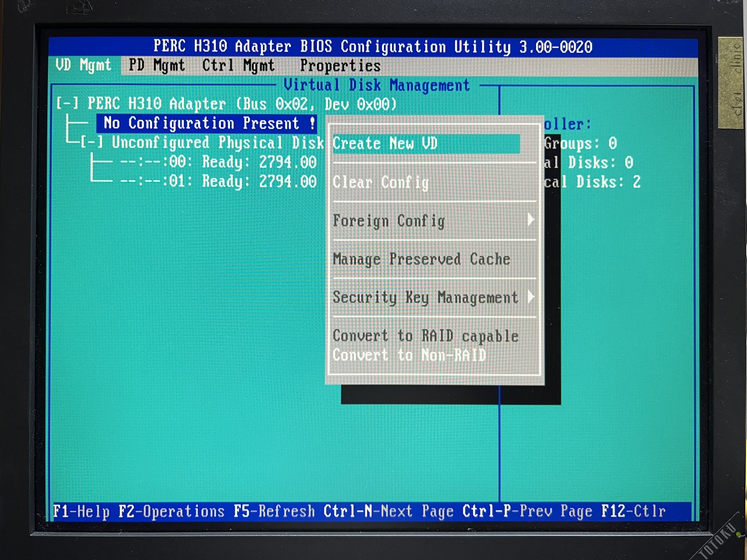Open Security Key Management submenu
The image size is (747, 560).
434,297
